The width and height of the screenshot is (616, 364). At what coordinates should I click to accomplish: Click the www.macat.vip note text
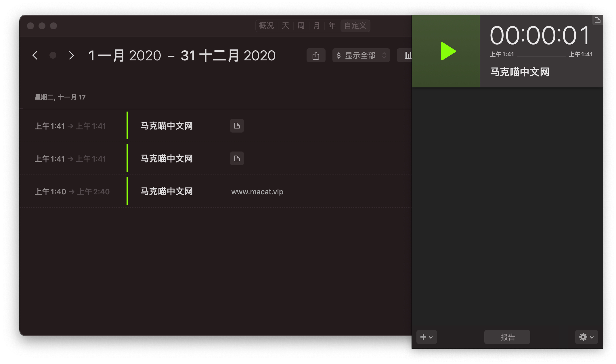click(257, 191)
